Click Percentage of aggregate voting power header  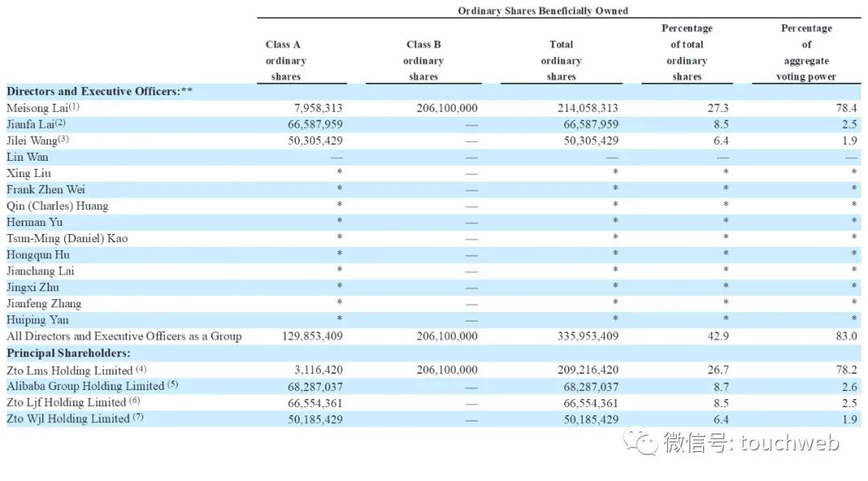pyautogui.click(x=807, y=52)
